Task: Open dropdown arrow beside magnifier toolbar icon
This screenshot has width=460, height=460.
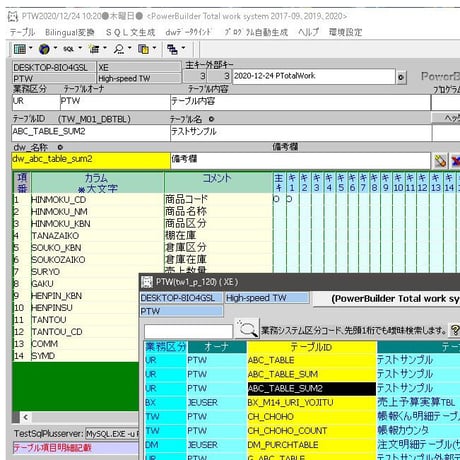Action: click(x=130, y=48)
